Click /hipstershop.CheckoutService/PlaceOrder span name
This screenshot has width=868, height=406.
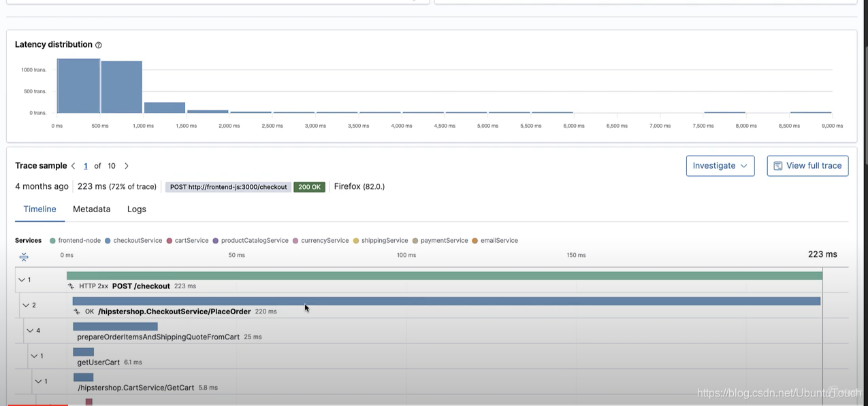174,311
